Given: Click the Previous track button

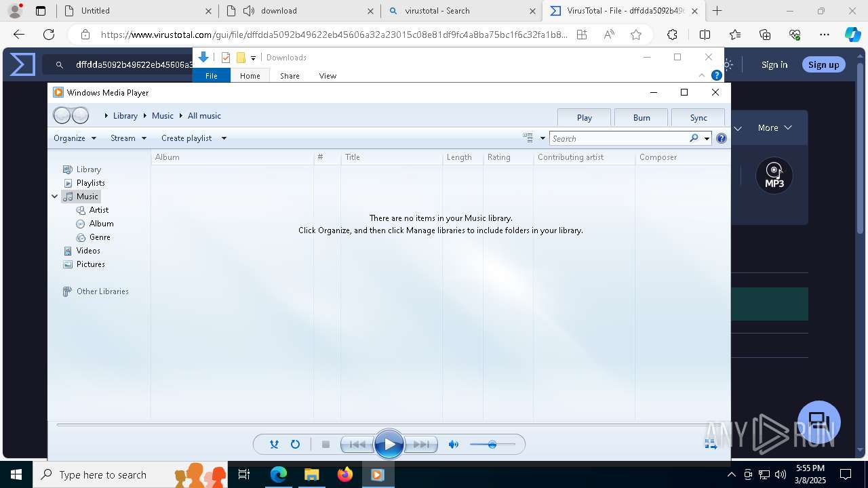Looking at the screenshot, I should (x=357, y=445).
